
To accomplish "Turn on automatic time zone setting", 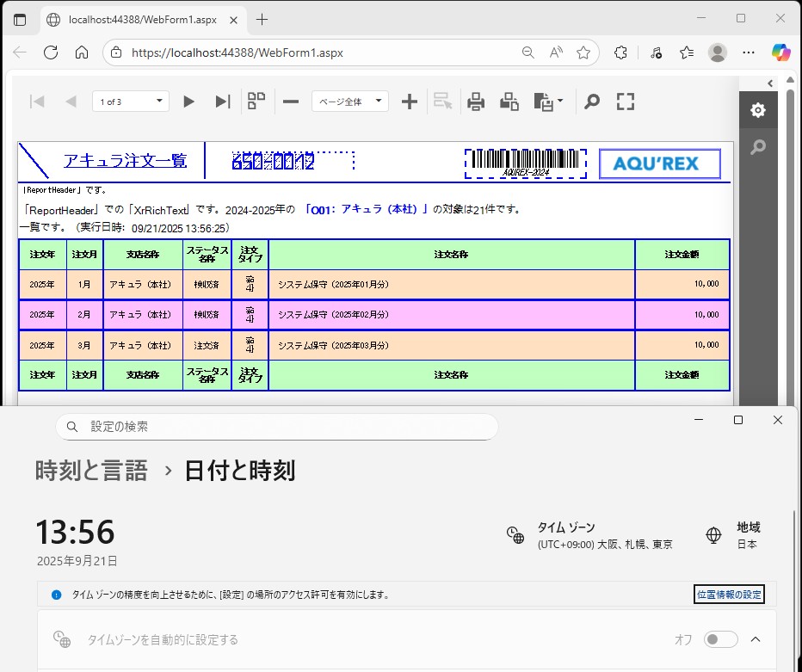I will point(720,639).
